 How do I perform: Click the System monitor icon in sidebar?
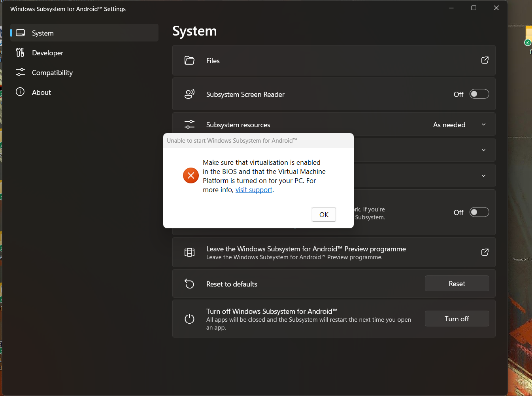coord(20,33)
